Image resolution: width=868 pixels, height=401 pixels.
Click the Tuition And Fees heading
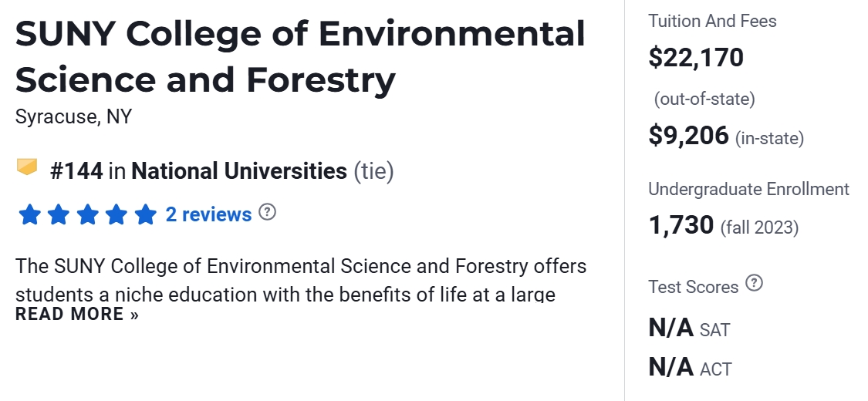[712, 22]
